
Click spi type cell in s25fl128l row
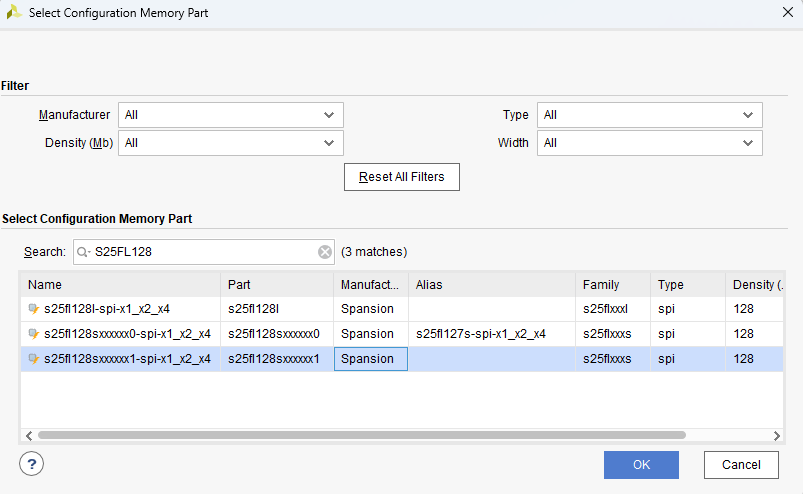pyautogui.click(x=688, y=309)
